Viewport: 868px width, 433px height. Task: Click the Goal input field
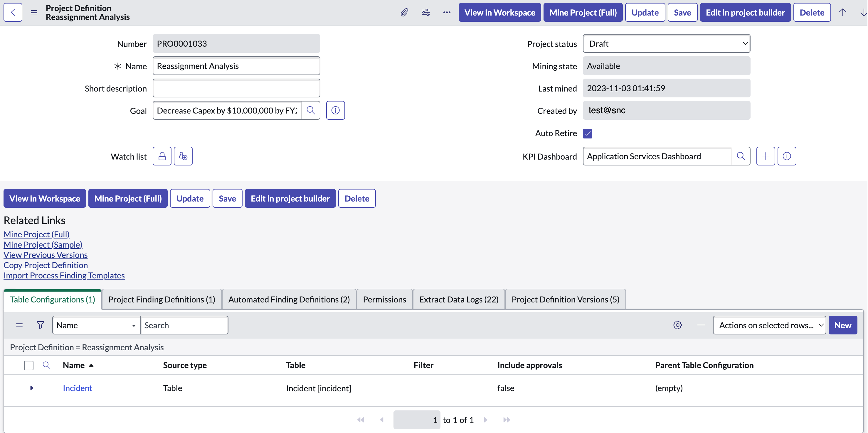click(228, 110)
